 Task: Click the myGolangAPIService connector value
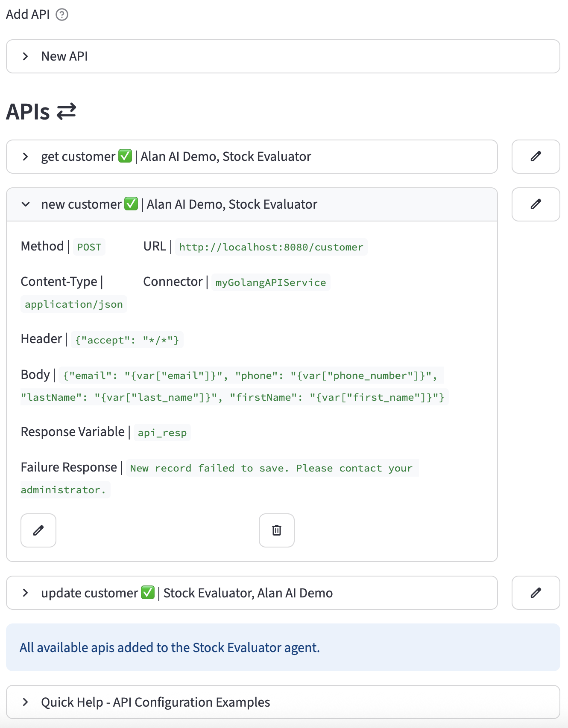270,282
